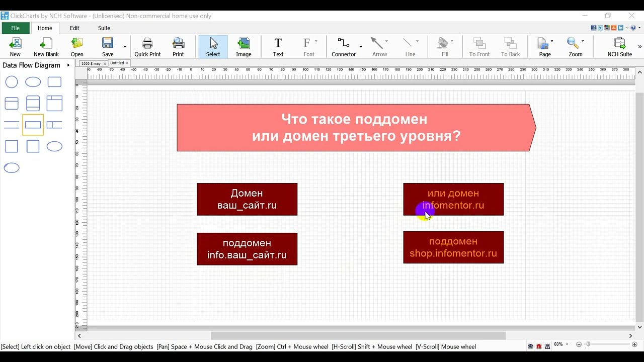Viewport: 644px width, 362px height.
Task: Pick the circle shape in Data Flow Diagram
Action: (x=12, y=82)
